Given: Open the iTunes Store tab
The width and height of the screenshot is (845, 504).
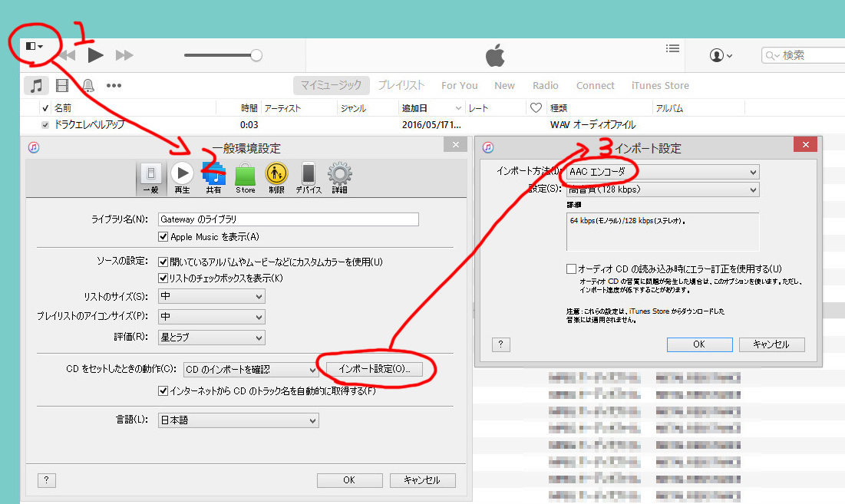Looking at the screenshot, I should coord(660,86).
